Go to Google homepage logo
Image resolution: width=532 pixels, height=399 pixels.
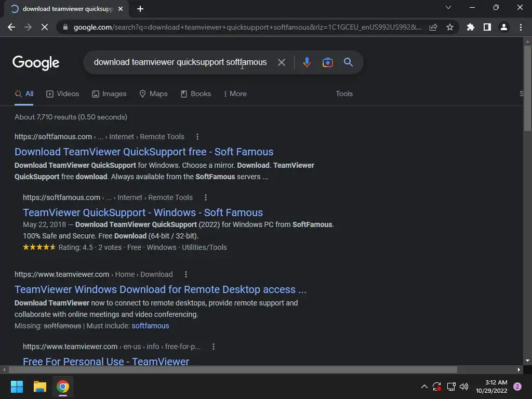click(36, 63)
